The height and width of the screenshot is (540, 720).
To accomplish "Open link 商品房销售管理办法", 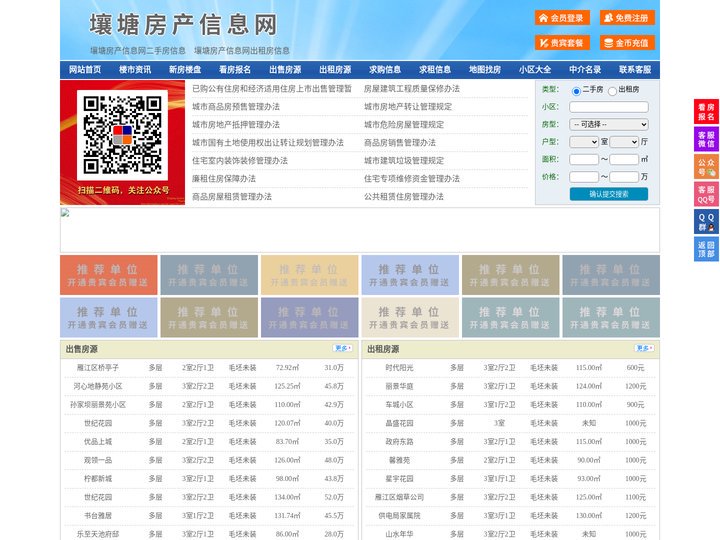I will (400, 142).
